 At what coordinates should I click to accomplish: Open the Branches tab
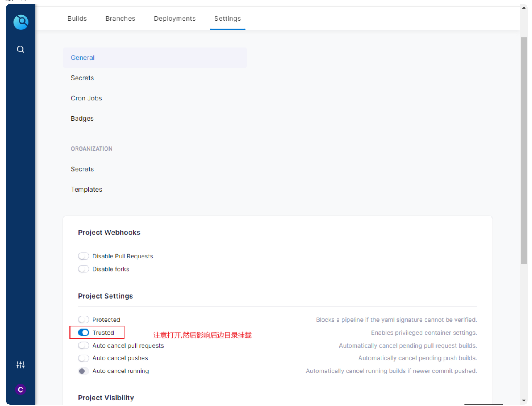[x=120, y=19]
